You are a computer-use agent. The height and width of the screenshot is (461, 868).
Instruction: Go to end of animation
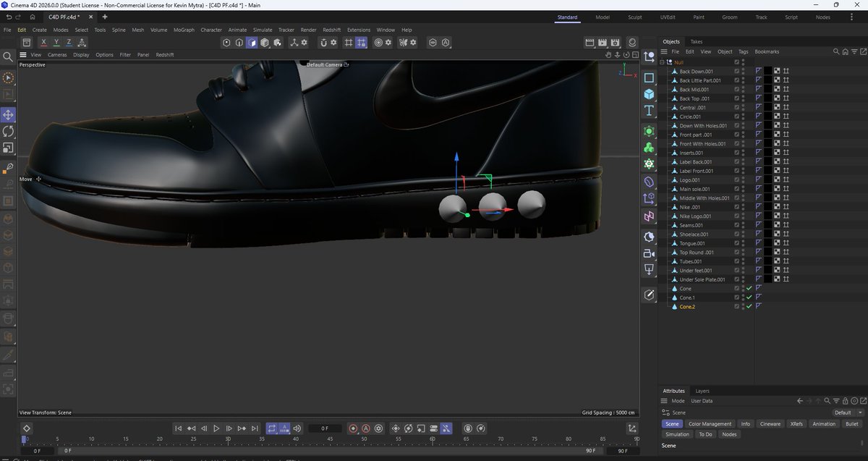click(254, 428)
